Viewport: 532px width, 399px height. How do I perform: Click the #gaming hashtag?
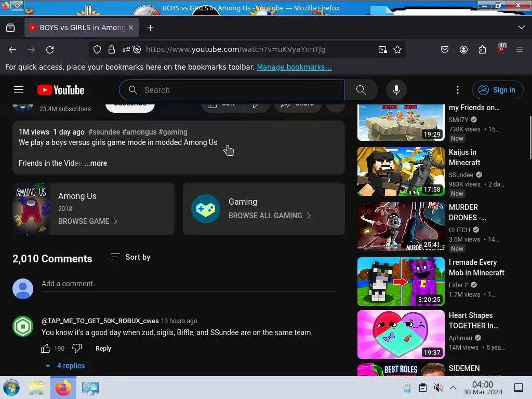tap(173, 132)
